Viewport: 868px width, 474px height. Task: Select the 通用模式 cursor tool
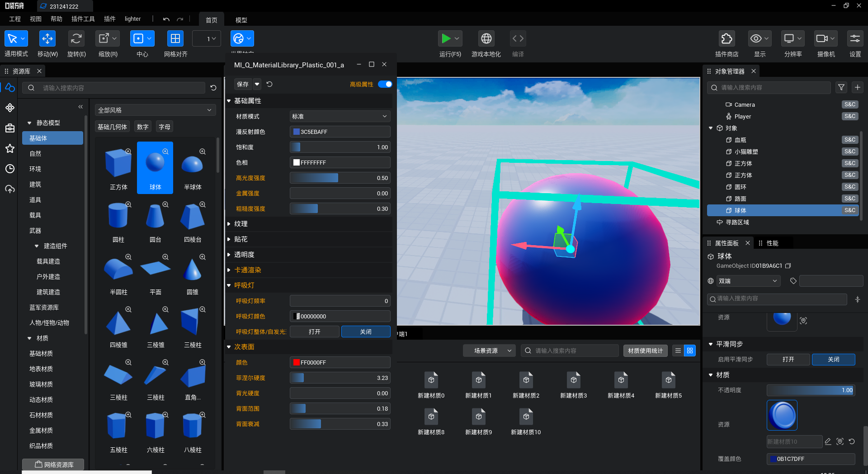click(x=12, y=39)
